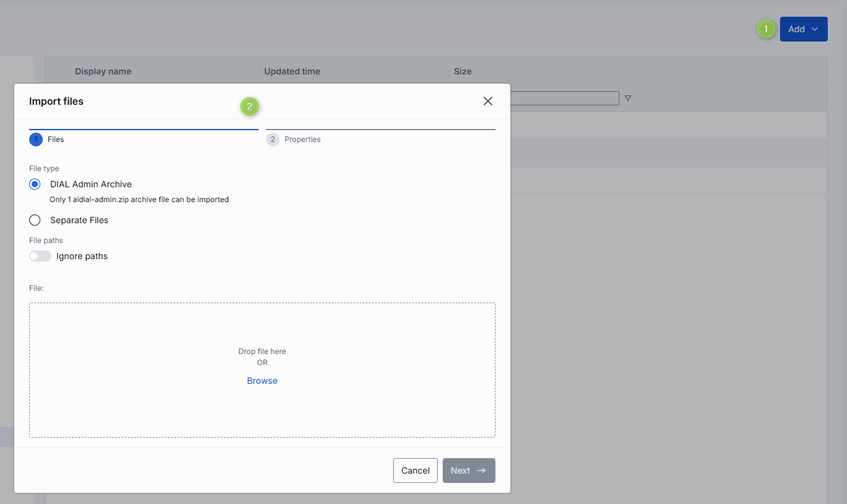Click the right arrow icon on Next
Image resolution: width=847 pixels, height=504 pixels.
tap(481, 471)
